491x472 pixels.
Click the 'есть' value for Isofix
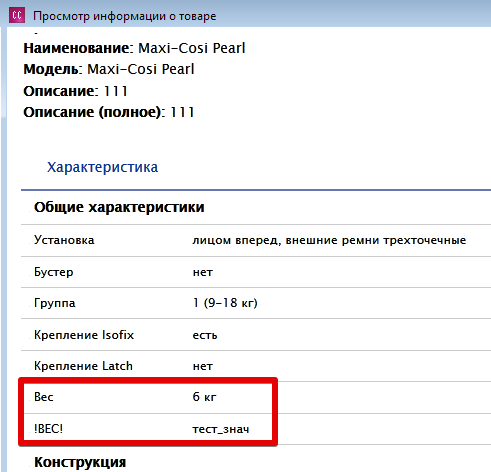point(205,335)
